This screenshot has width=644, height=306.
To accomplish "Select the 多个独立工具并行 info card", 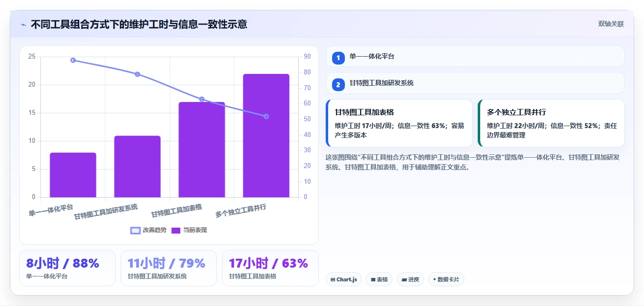I will point(551,123).
